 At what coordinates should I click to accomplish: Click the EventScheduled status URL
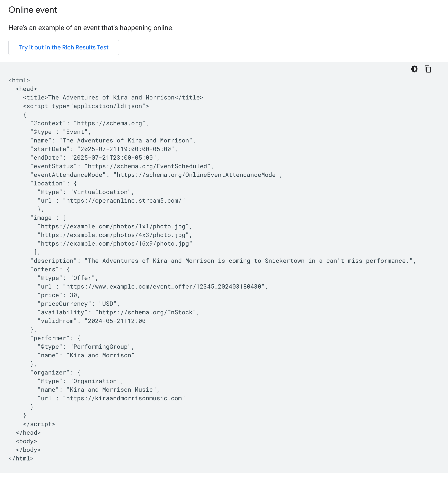[x=147, y=166]
